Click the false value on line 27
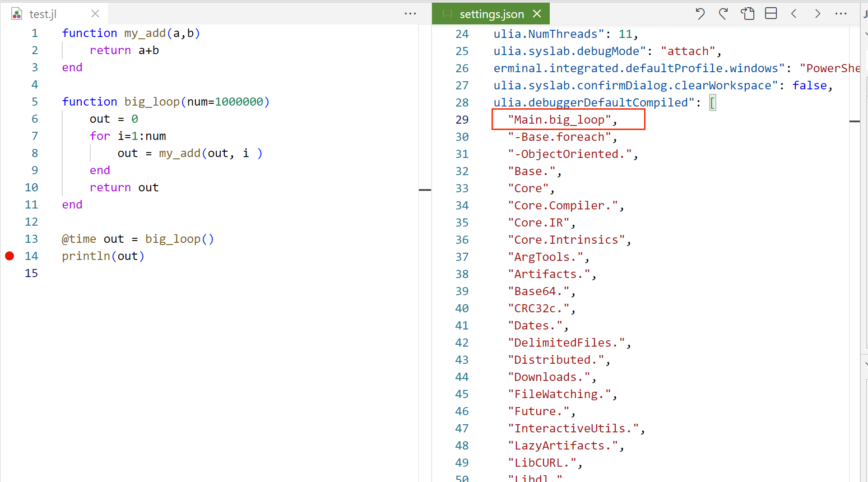This screenshot has height=482, width=868. (x=810, y=85)
